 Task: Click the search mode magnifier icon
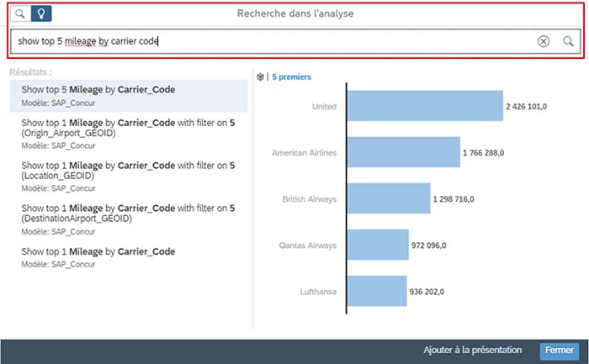click(21, 14)
